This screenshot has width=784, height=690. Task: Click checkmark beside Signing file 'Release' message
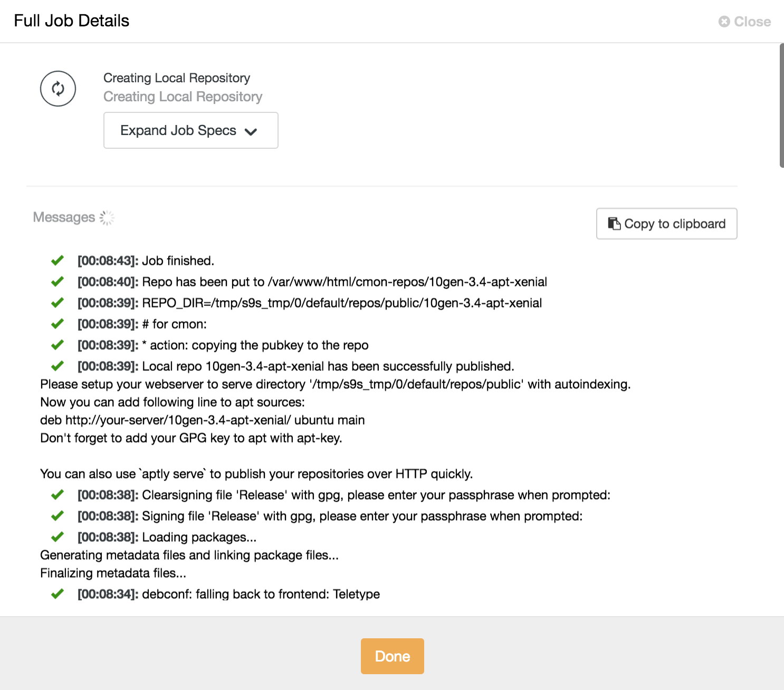point(58,516)
